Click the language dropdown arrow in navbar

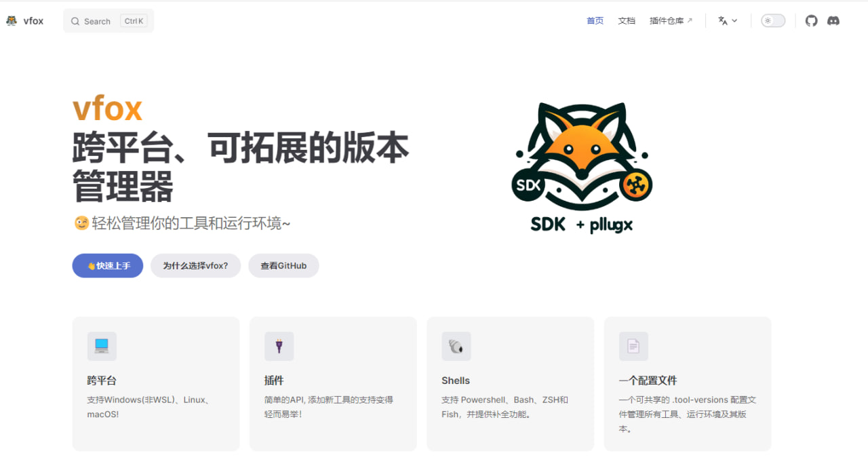pos(734,20)
